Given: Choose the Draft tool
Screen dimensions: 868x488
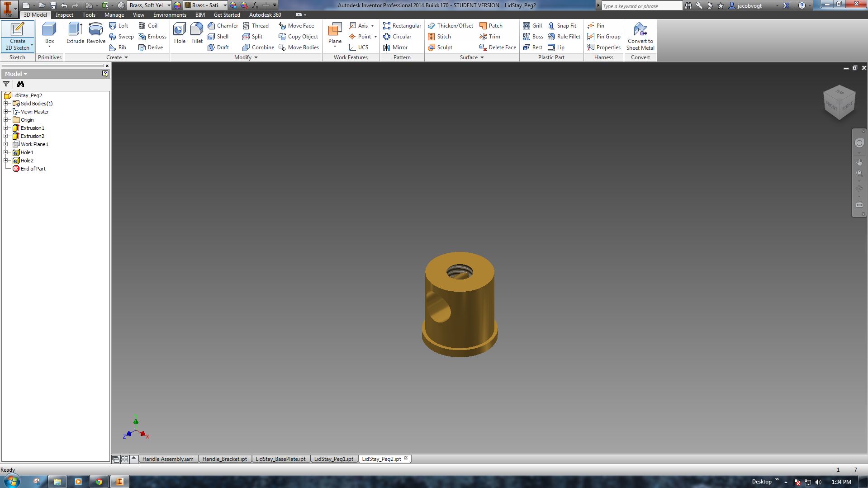Looking at the screenshot, I should (x=218, y=47).
